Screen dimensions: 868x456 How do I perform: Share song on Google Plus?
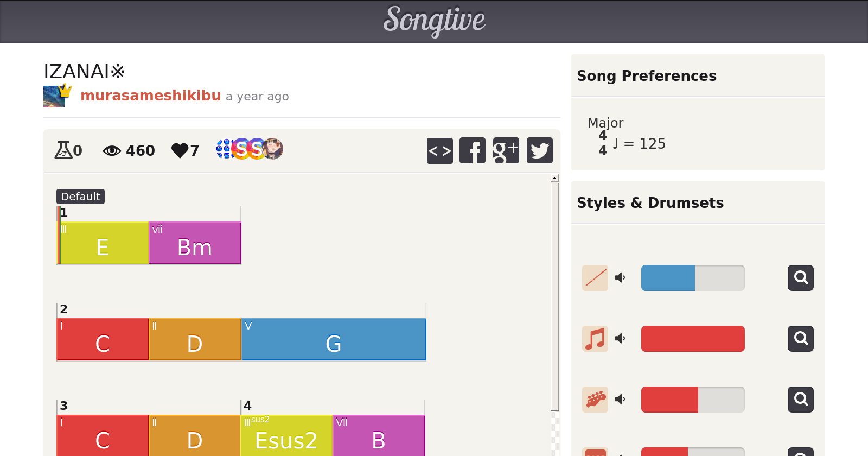point(506,150)
